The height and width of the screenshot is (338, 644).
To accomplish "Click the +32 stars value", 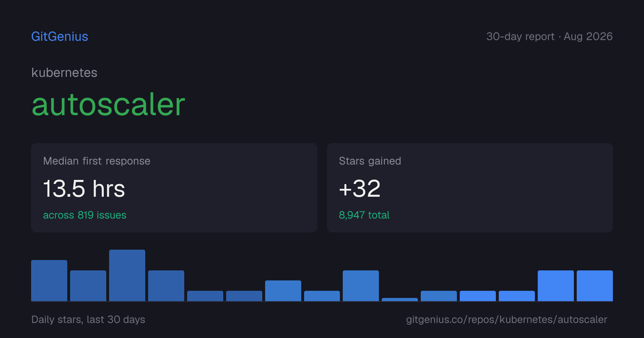I will point(360,188).
